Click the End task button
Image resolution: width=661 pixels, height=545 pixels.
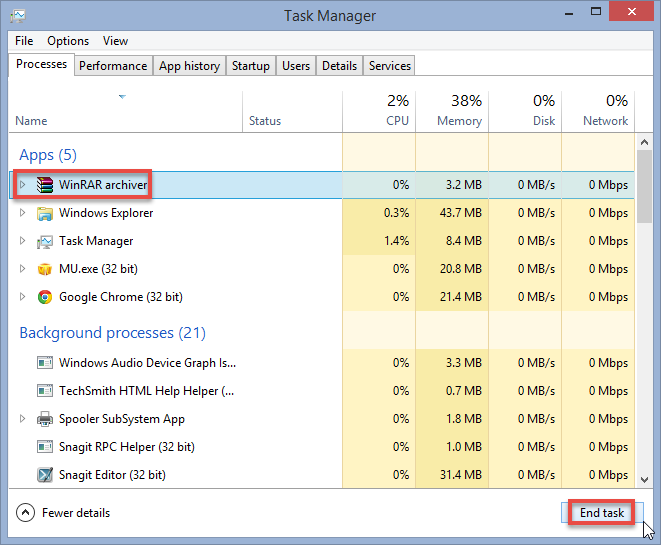point(602,513)
